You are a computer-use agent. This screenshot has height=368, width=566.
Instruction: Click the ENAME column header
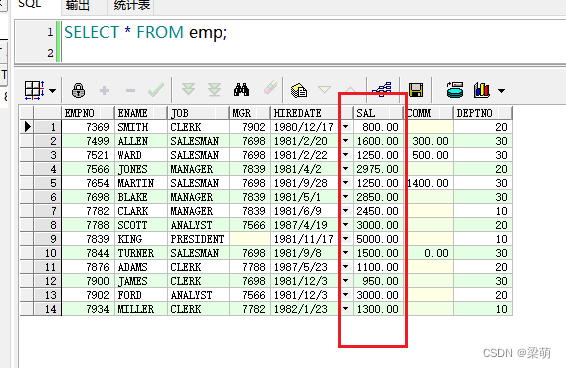coord(141,113)
